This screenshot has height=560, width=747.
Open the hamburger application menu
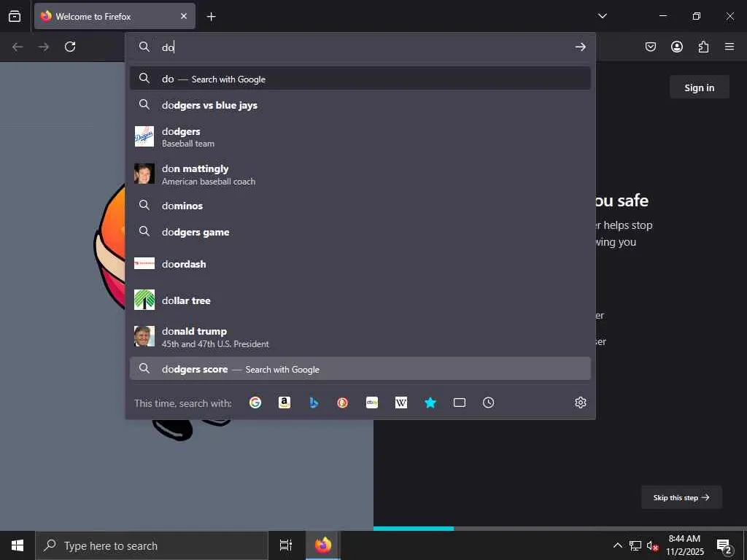pyautogui.click(x=729, y=47)
